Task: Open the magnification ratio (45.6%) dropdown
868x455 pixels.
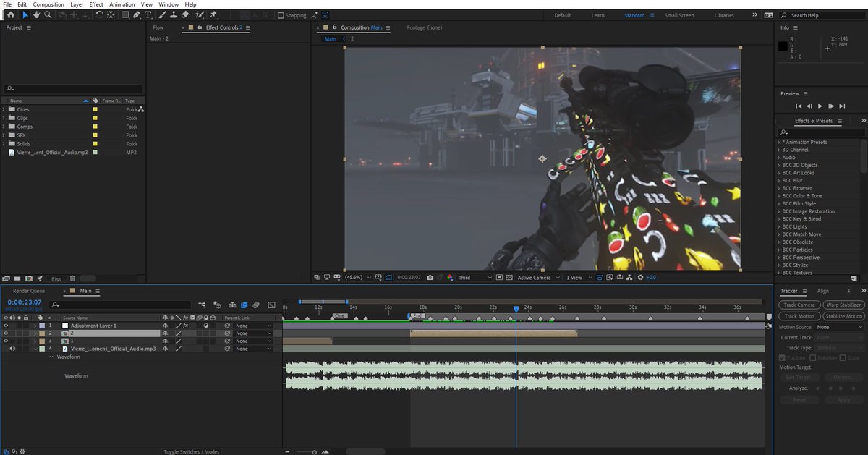Action: point(359,277)
